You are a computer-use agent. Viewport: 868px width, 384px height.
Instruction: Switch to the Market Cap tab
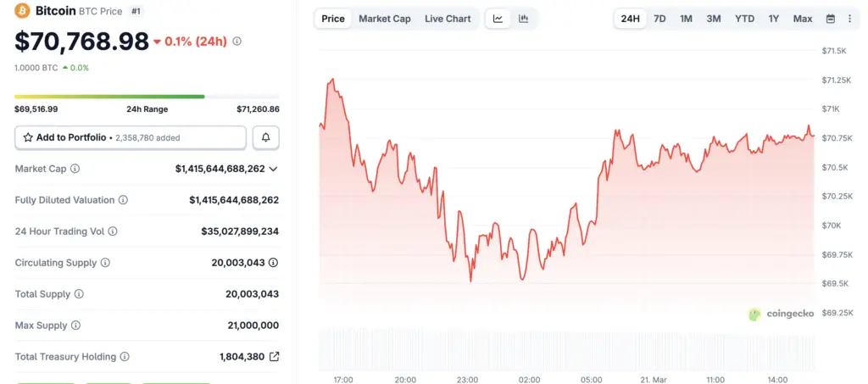[x=384, y=19]
